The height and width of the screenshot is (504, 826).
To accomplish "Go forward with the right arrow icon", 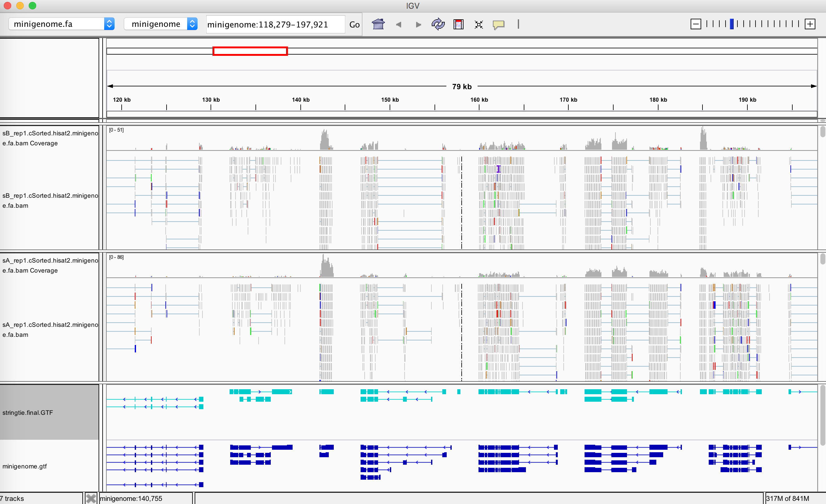I will click(x=418, y=24).
